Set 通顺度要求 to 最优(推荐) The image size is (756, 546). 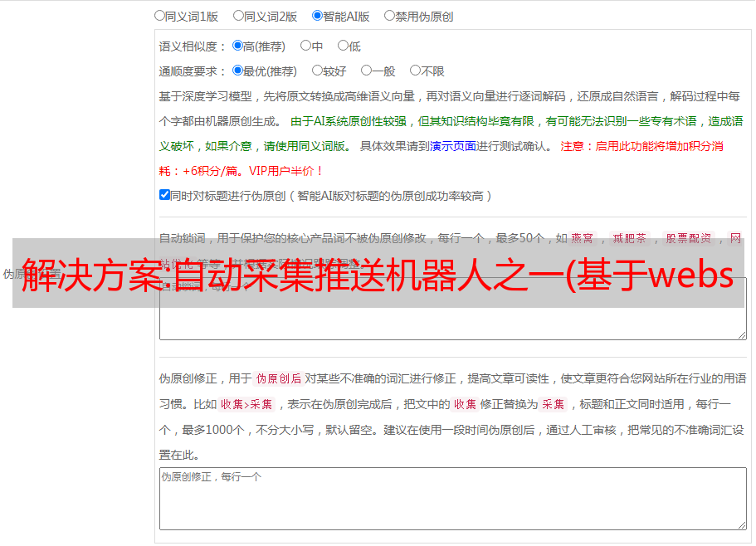237,71
